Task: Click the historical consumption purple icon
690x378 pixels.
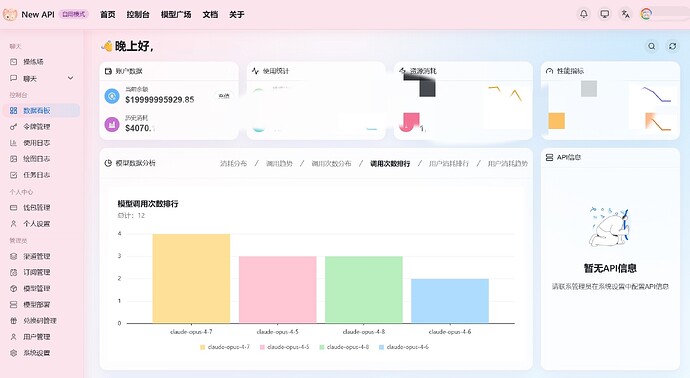Action: coord(112,125)
